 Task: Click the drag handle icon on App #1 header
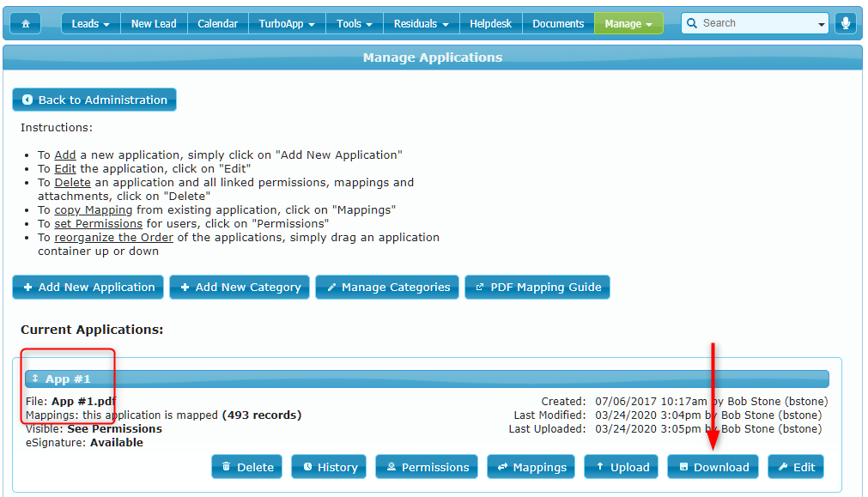pos(35,378)
